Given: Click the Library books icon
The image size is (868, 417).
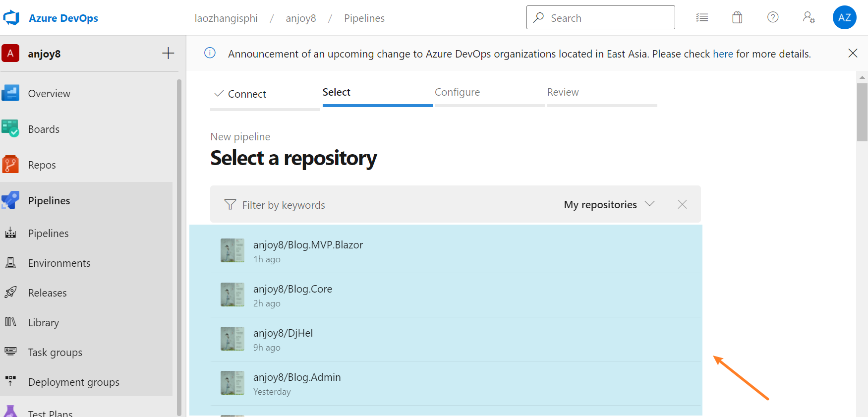Looking at the screenshot, I should coord(10,322).
